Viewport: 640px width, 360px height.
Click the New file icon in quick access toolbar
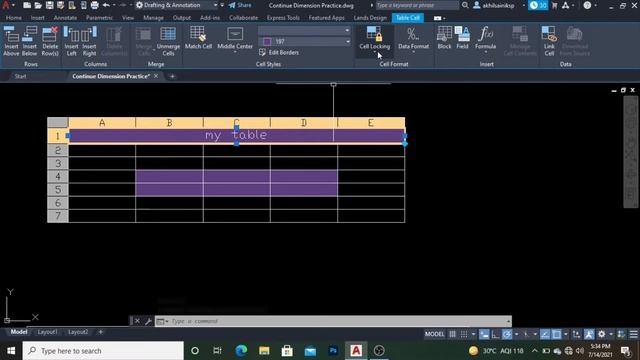tap(27, 5)
